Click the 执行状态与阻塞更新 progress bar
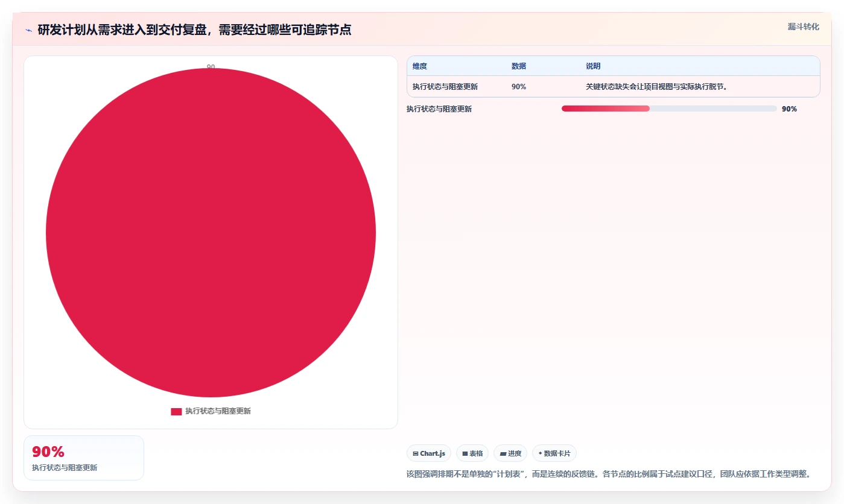Viewport: 844px width, 504px height. (669, 109)
